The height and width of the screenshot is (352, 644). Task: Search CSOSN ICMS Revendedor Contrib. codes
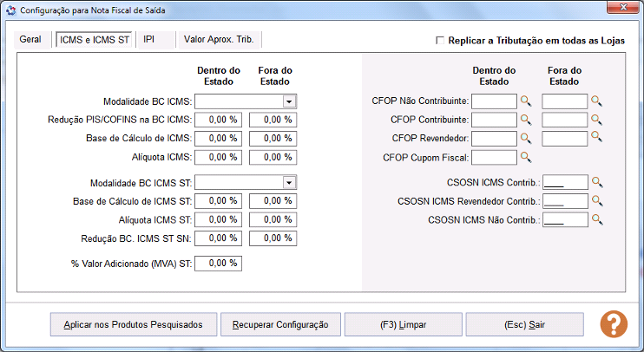tap(596, 201)
